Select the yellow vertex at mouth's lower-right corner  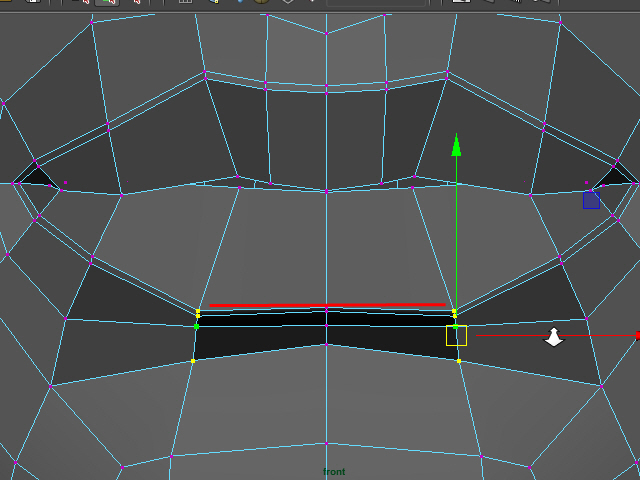point(459,361)
